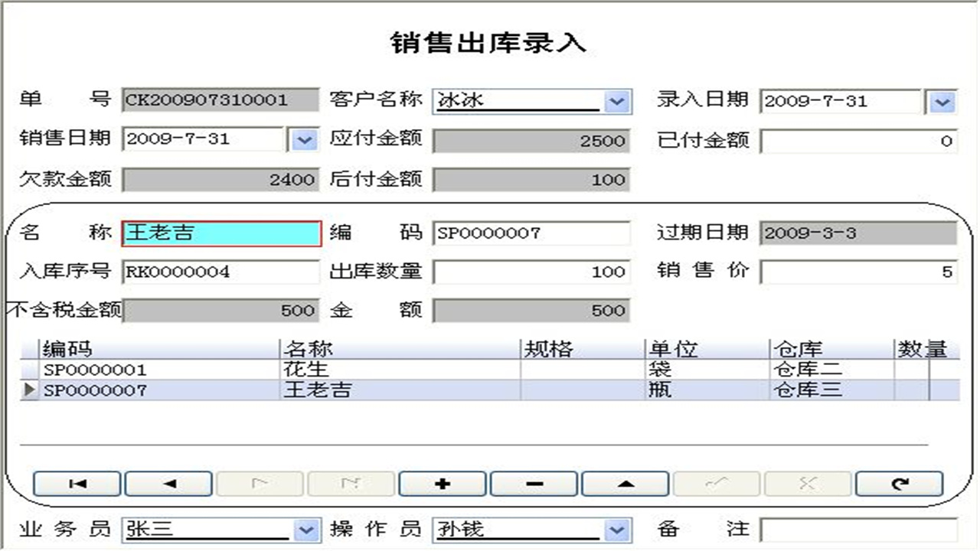
Task: Open the 客户名称 customer dropdown
Action: [616, 100]
